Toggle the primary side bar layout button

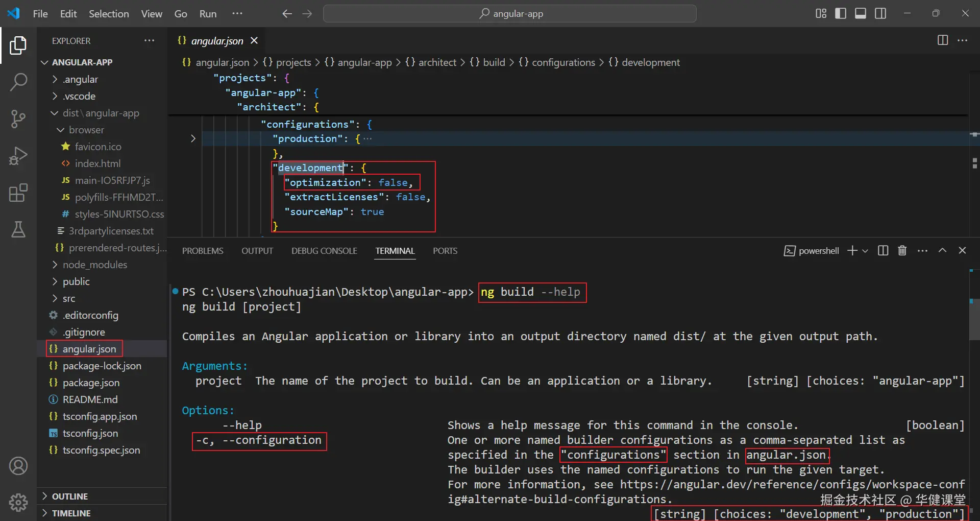pyautogui.click(x=841, y=13)
